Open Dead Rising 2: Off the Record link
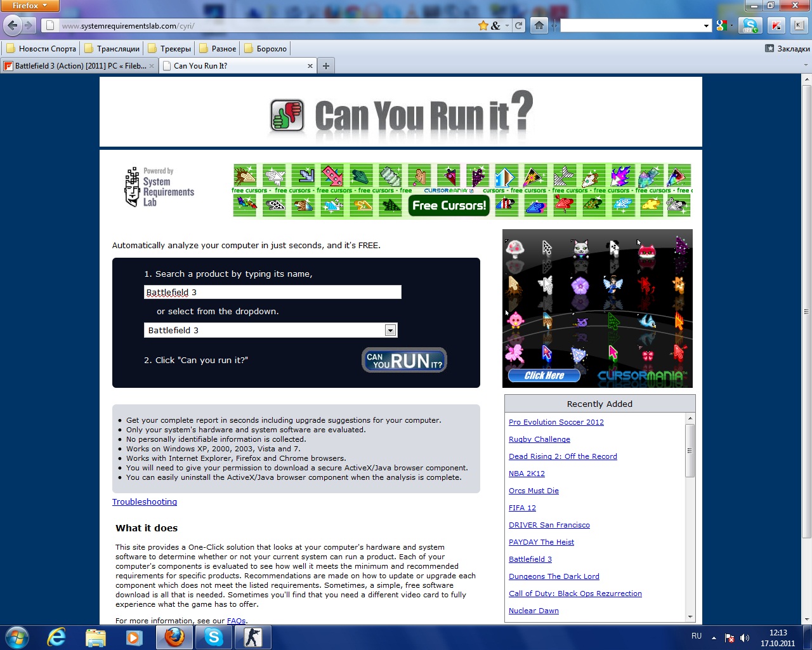 (x=563, y=456)
